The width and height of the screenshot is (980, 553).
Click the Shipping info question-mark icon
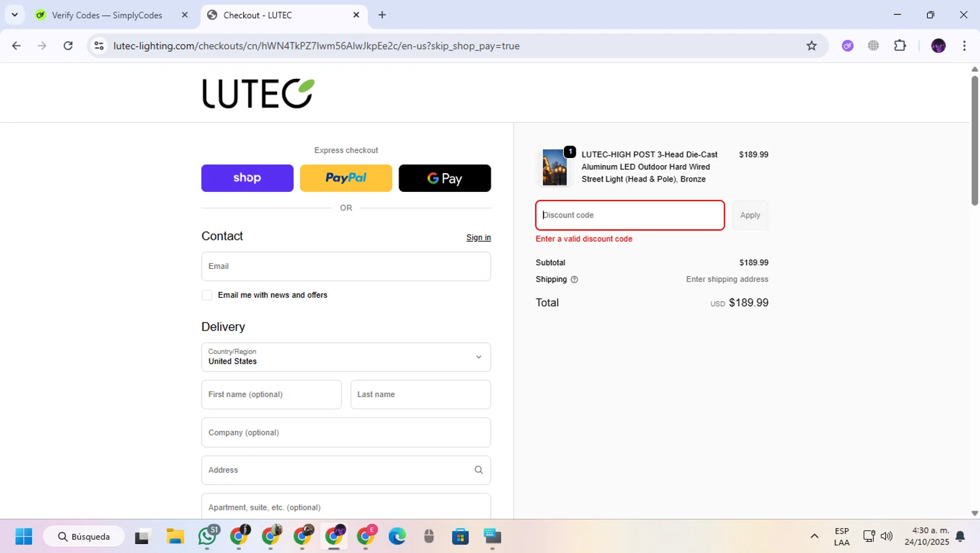tap(574, 279)
